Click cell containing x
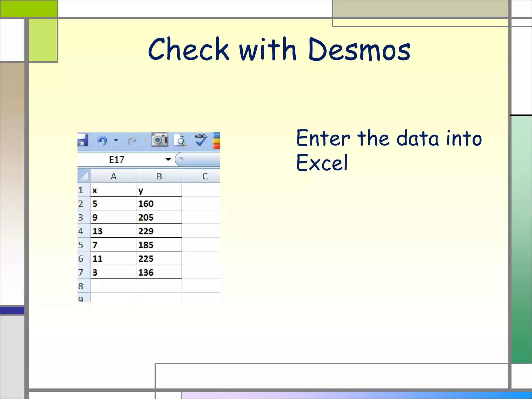The height and width of the screenshot is (399, 532). point(113,190)
